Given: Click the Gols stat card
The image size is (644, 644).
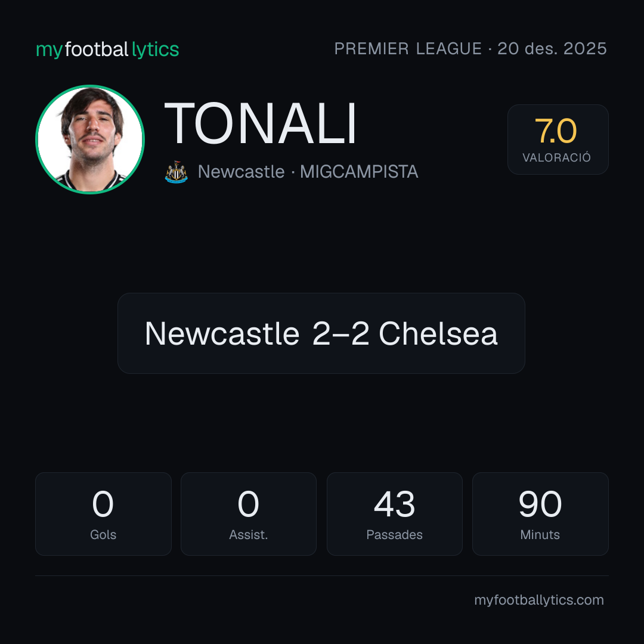Looking at the screenshot, I should click(x=103, y=514).
